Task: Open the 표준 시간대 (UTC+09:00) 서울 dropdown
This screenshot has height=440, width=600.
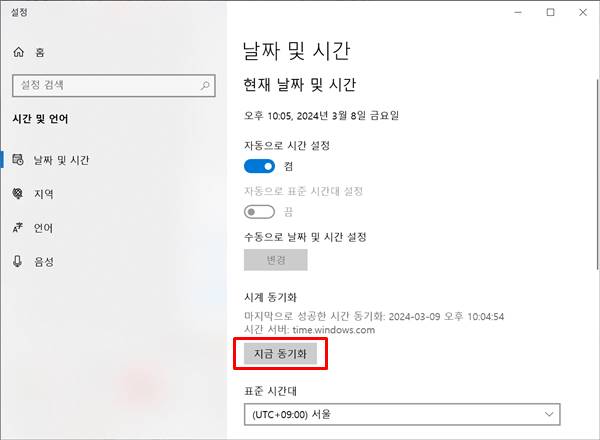Action: [x=402, y=414]
